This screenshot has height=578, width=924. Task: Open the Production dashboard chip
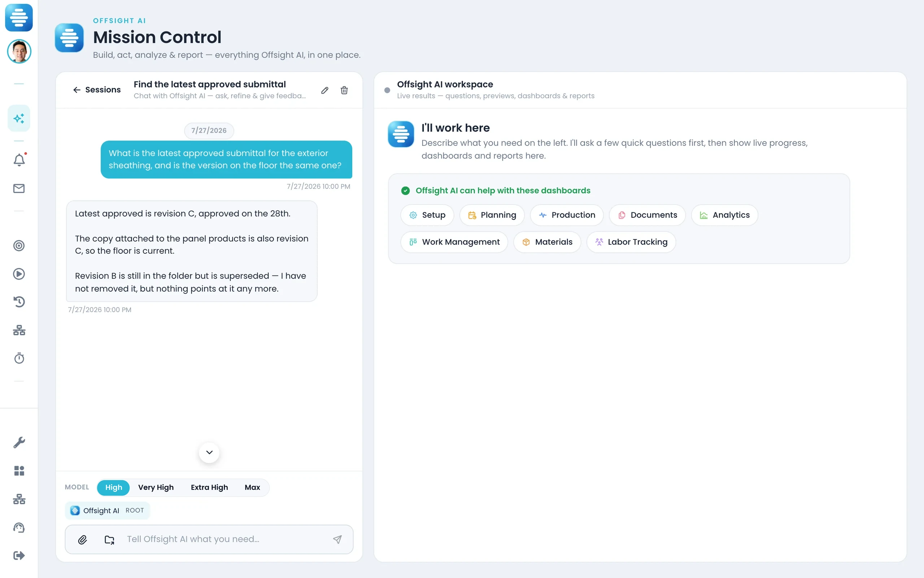(x=567, y=215)
